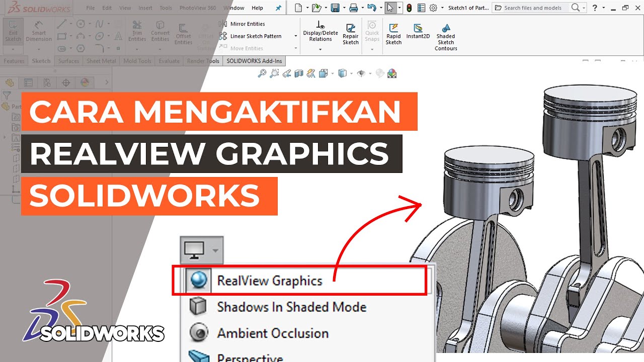The image size is (644, 362).
Task: Toggle Exit Sketch button
Action: tap(13, 31)
